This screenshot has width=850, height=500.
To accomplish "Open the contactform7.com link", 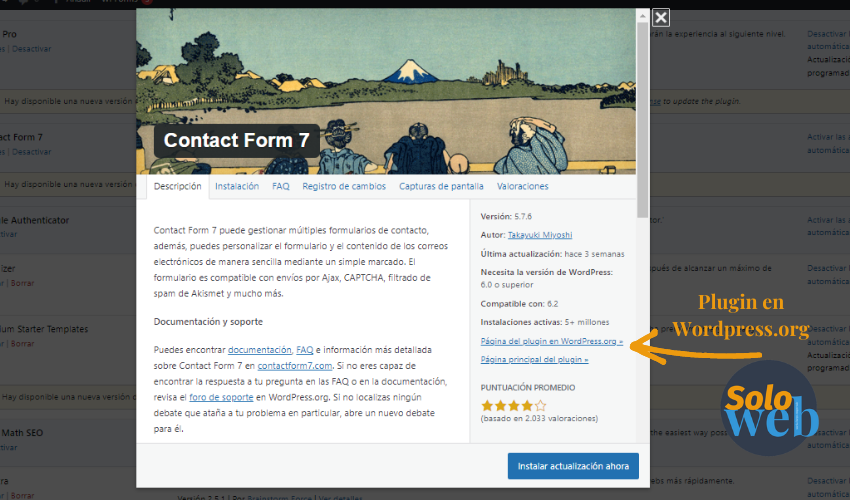I will (x=295, y=366).
